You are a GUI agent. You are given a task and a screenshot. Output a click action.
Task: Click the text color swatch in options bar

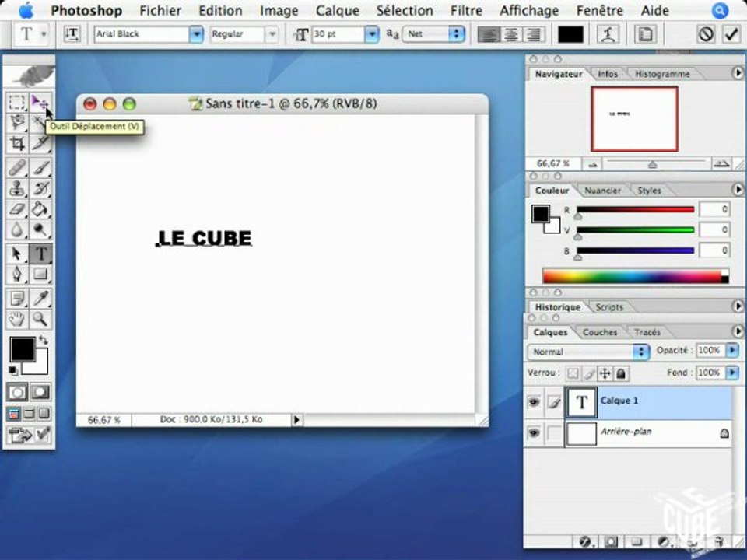pyautogui.click(x=570, y=34)
